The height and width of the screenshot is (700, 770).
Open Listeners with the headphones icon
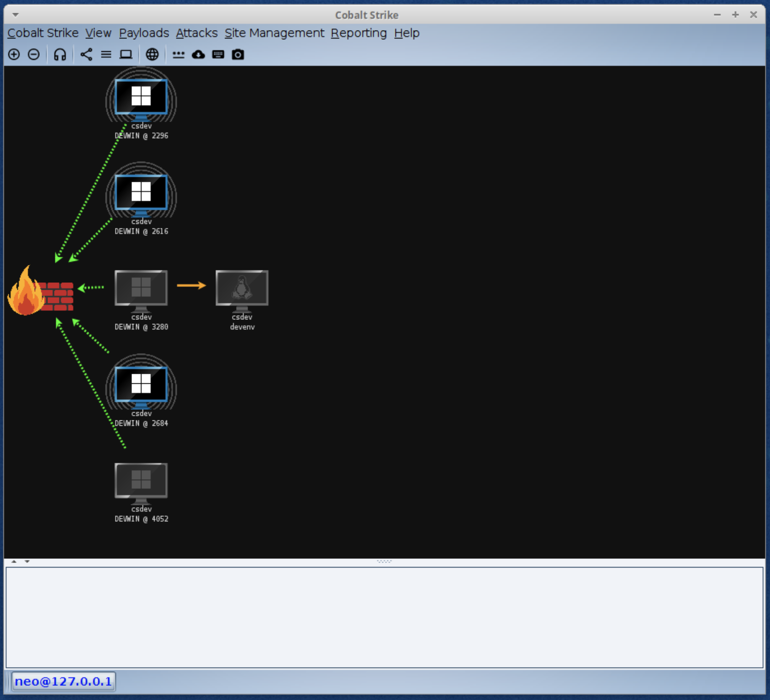point(60,54)
